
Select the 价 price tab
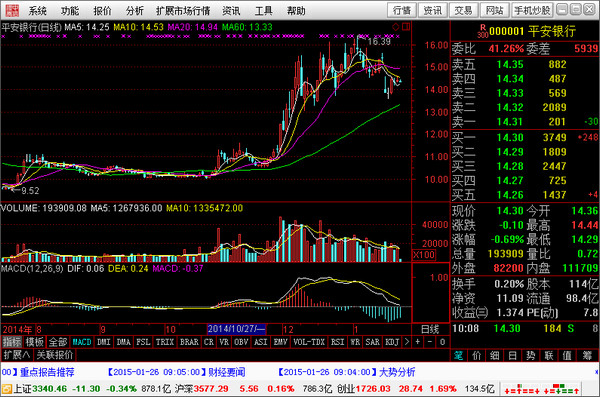(476, 356)
